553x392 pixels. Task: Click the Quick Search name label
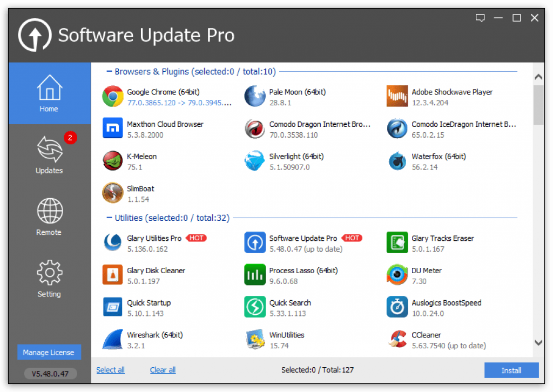[290, 303]
